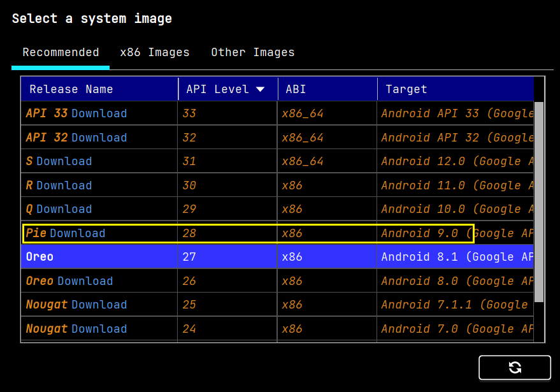Click API level cell 28
This screenshot has height=392, width=560.
(227, 233)
